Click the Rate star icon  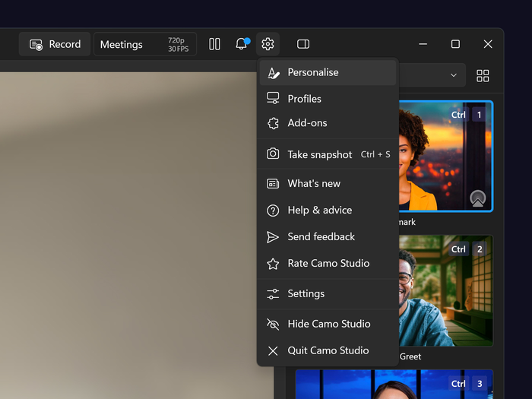pyautogui.click(x=273, y=264)
